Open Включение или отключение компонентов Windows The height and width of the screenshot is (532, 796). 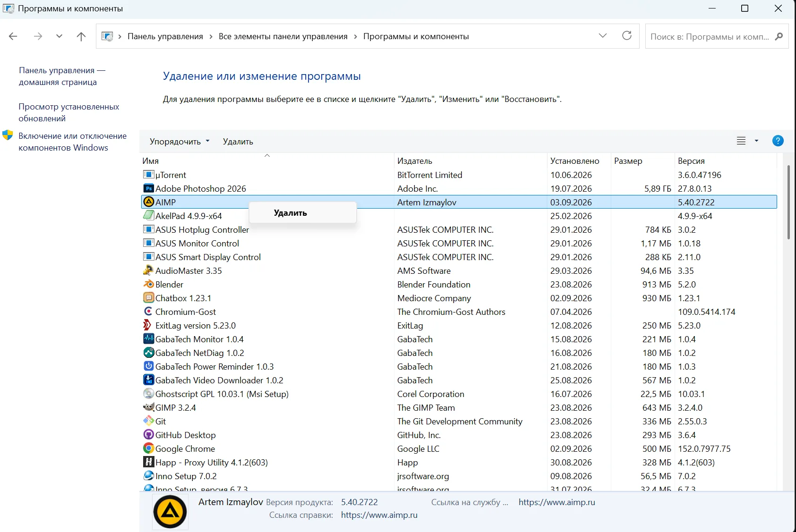point(72,142)
